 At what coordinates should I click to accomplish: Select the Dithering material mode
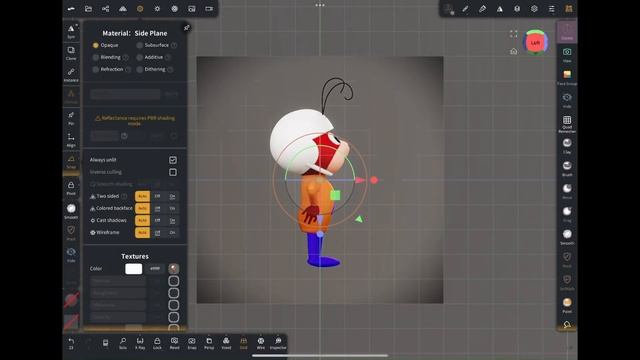(x=151, y=70)
